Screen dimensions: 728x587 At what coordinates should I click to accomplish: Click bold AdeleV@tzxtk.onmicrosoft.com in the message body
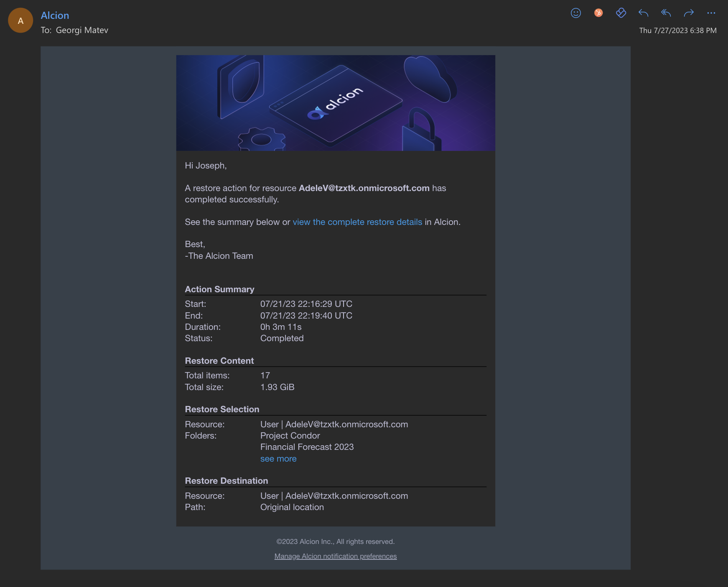[364, 188]
